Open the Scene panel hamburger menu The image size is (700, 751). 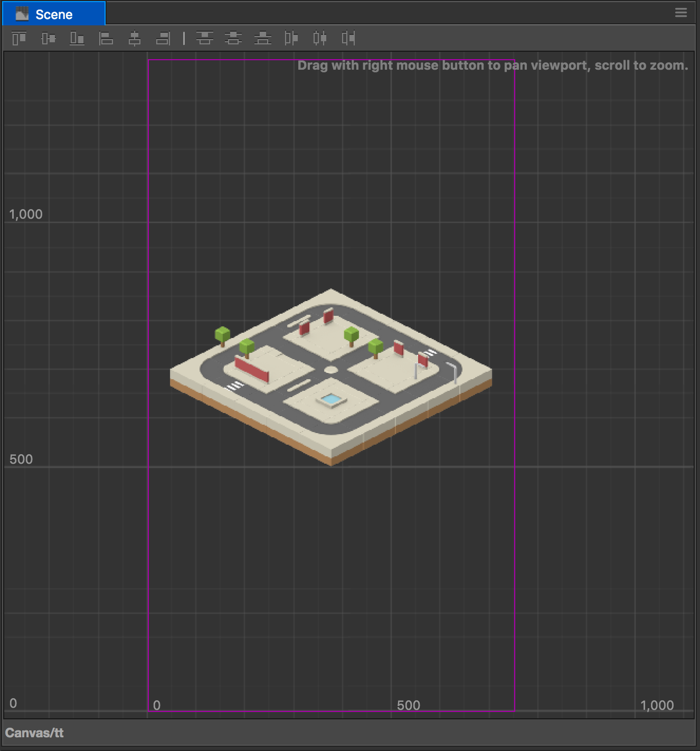[x=681, y=13]
